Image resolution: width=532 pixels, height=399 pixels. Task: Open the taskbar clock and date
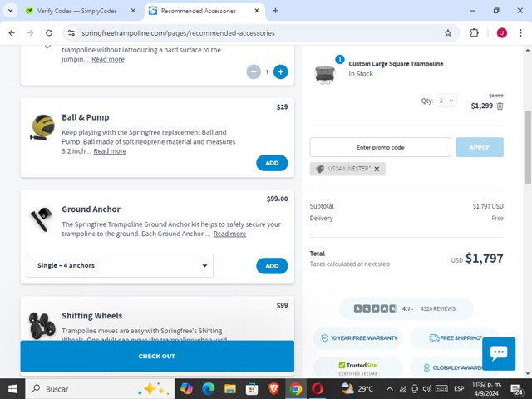pos(486,389)
